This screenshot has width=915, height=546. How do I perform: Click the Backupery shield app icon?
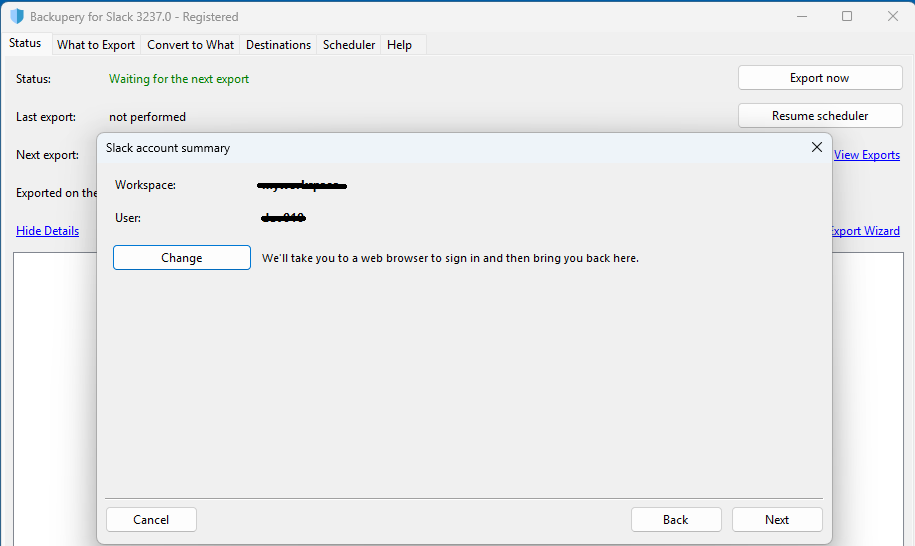17,16
